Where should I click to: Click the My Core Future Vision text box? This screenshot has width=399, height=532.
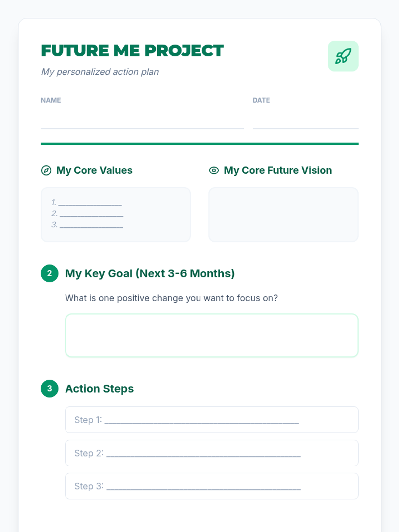284,214
